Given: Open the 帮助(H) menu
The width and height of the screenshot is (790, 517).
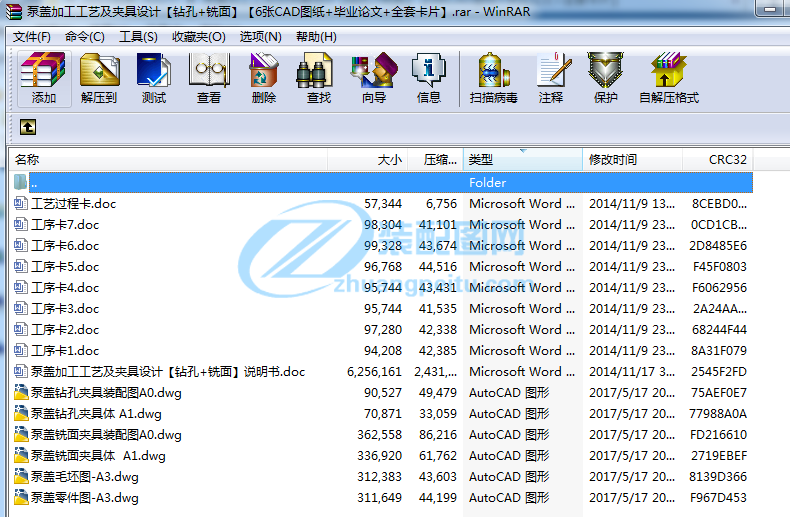Looking at the screenshot, I should pos(316,37).
